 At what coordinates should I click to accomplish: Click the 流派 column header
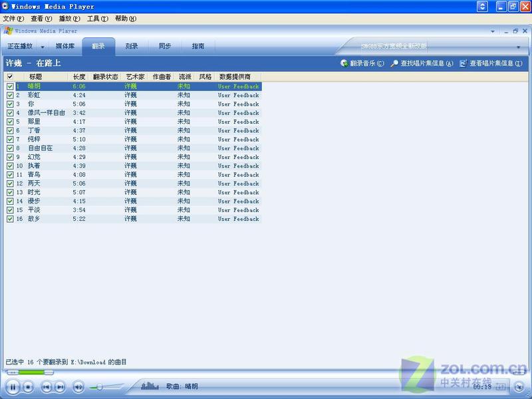(x=185, y=76)
